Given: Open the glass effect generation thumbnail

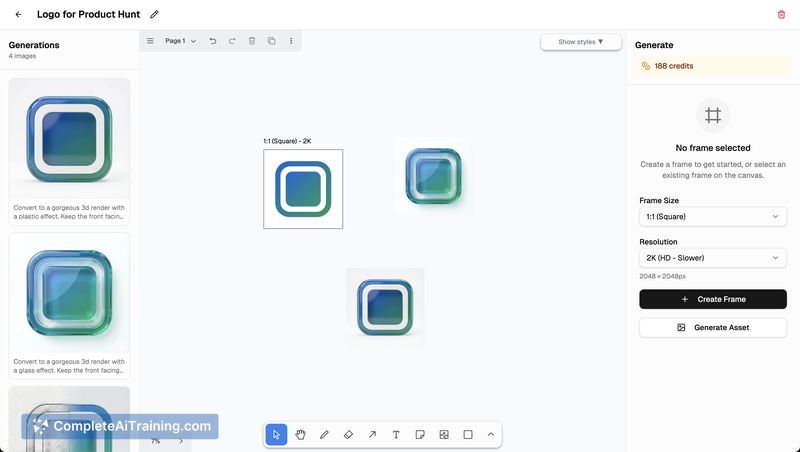Looking at the screenshot, I should [69, 293].
